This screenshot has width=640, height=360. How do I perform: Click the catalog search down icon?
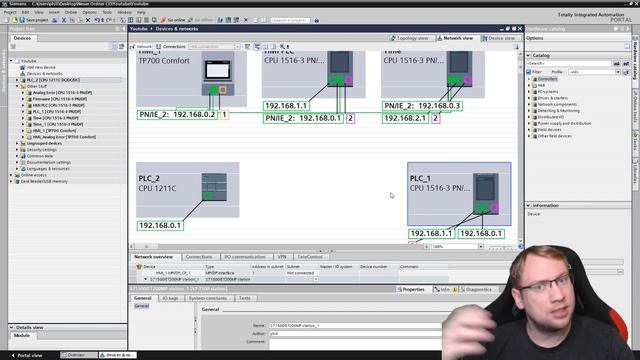pyautogui.click(x=617, y=64)
